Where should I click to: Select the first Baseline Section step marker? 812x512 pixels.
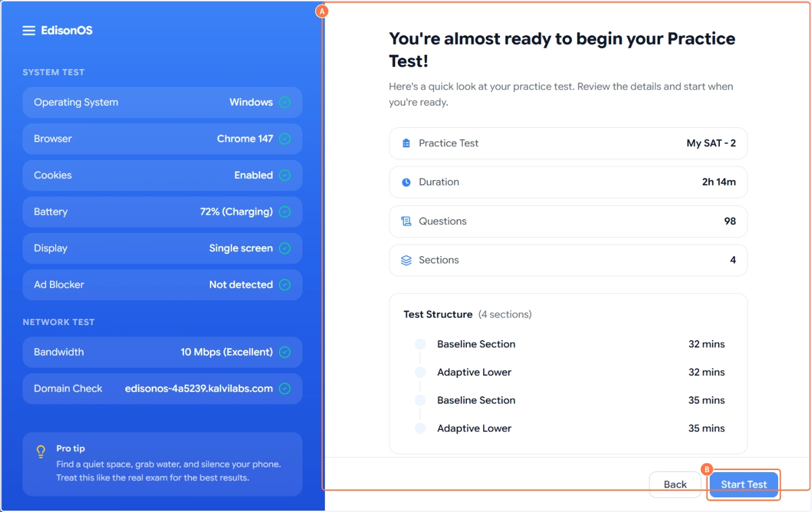click(420, 344)
